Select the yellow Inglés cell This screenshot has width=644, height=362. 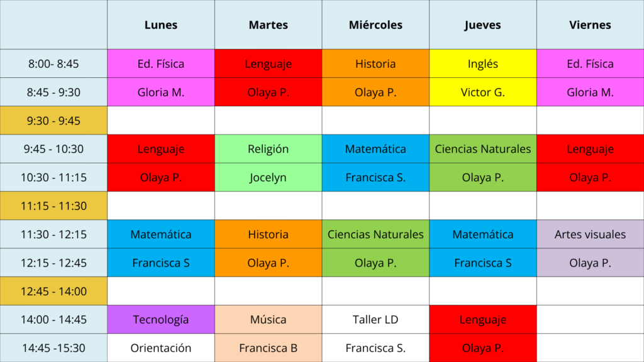click(483, 63)
